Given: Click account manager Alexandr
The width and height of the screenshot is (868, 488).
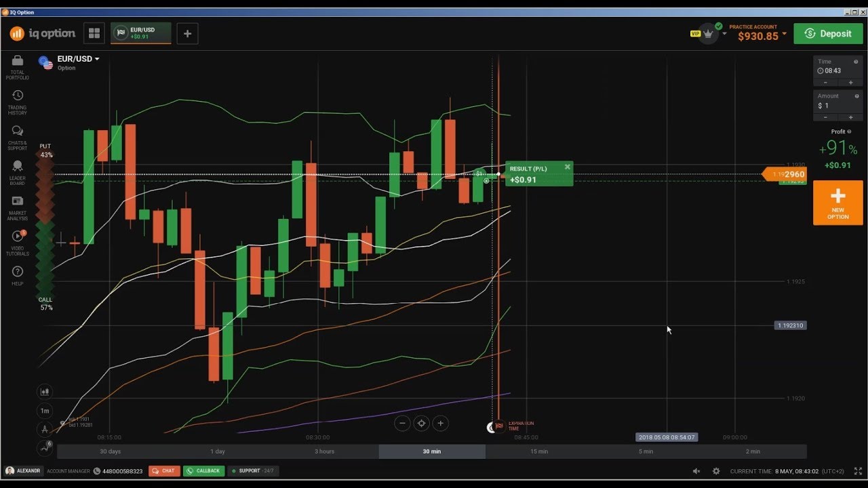Looking at the screenshot, I should (23, 471).
